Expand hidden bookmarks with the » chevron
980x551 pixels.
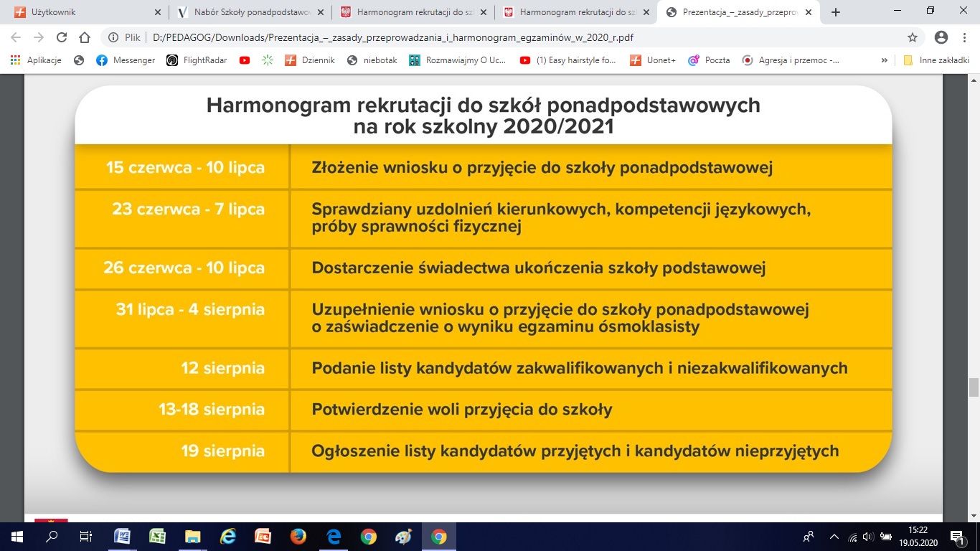(884, 60)
